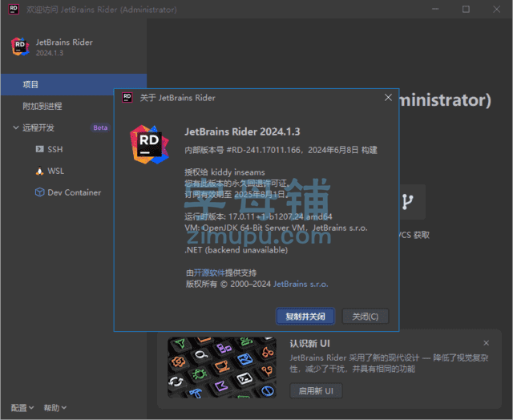The height and width of the screenshot is (420, 513).
Task: Click the build number #RD-241.17011.166 text
Action: (264, 150)
